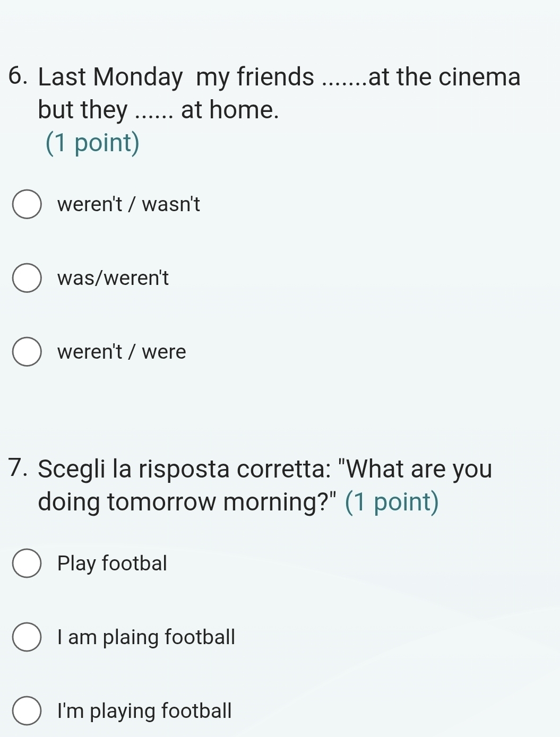Click the "doing tomorrow morning?" text

click(188, 502)
